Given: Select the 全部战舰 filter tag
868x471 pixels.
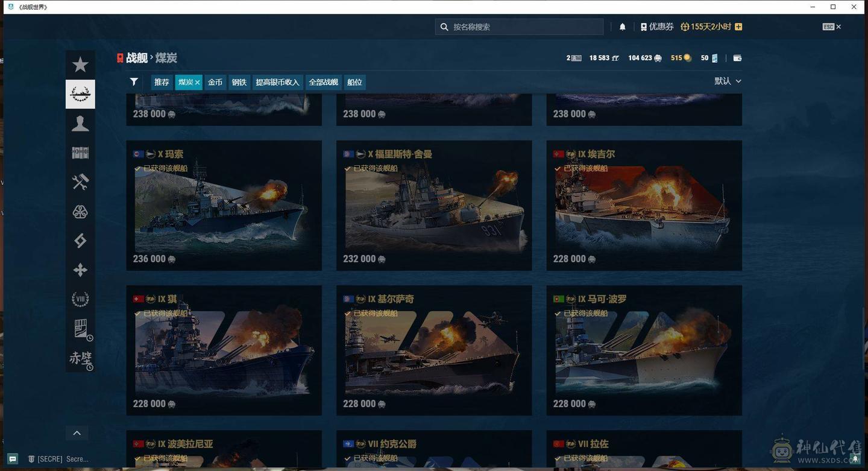Looking at the screenshot, I should 324,82.
